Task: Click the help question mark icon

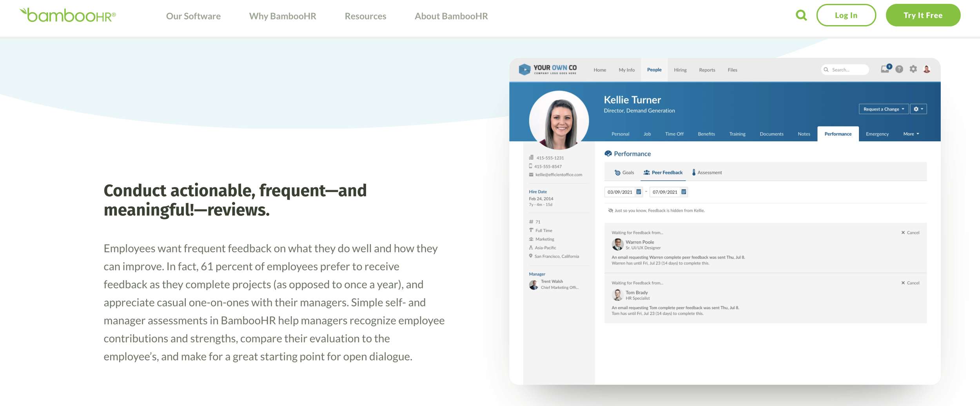Action: coord(899,69)
